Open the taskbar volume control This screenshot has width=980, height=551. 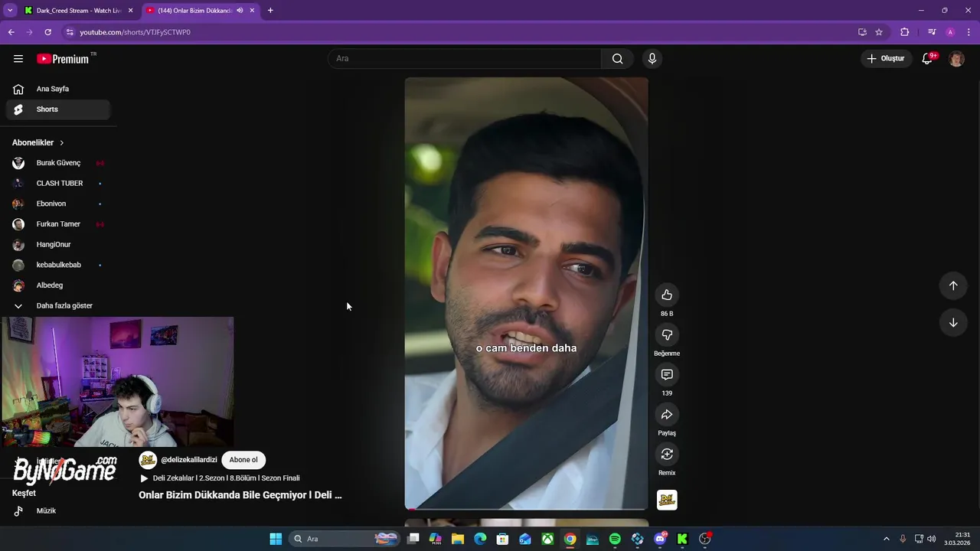point(932,539)
